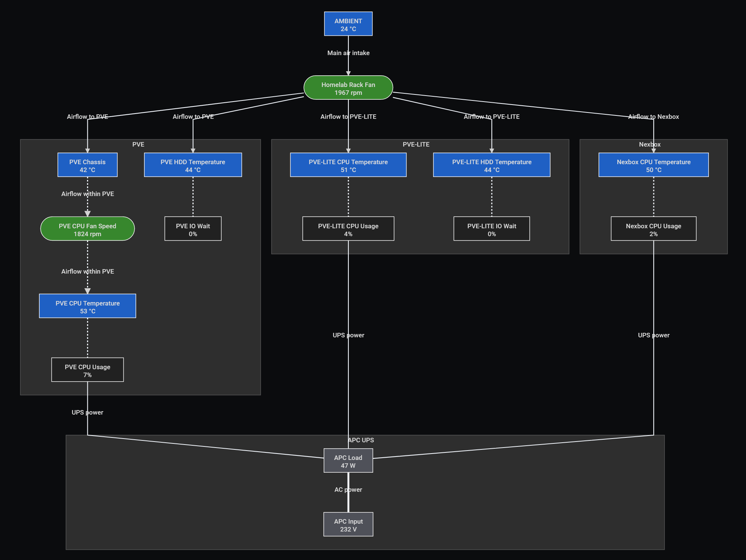
Task: Select the PVE CPU Temperature box
Action: [87, 306]
